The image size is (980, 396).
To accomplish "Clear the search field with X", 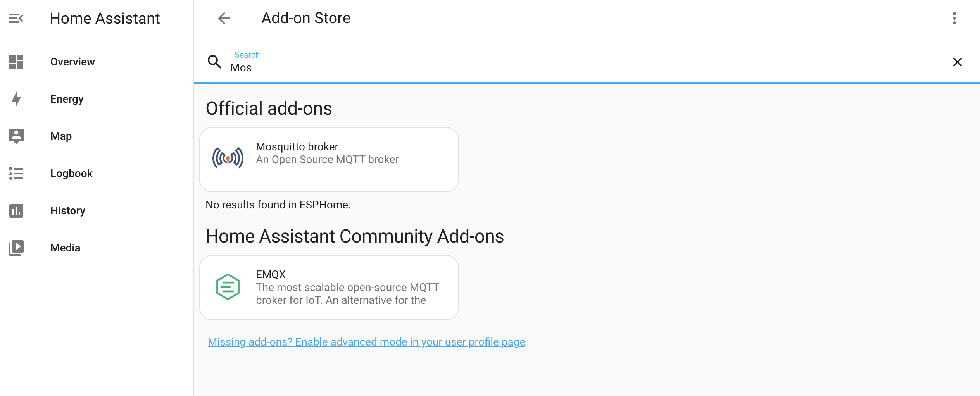I will pos(957,62).
